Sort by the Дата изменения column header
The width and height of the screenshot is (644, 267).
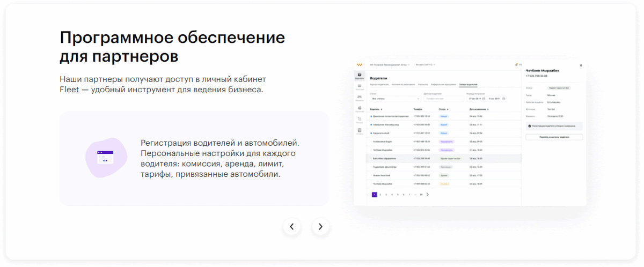478,109
